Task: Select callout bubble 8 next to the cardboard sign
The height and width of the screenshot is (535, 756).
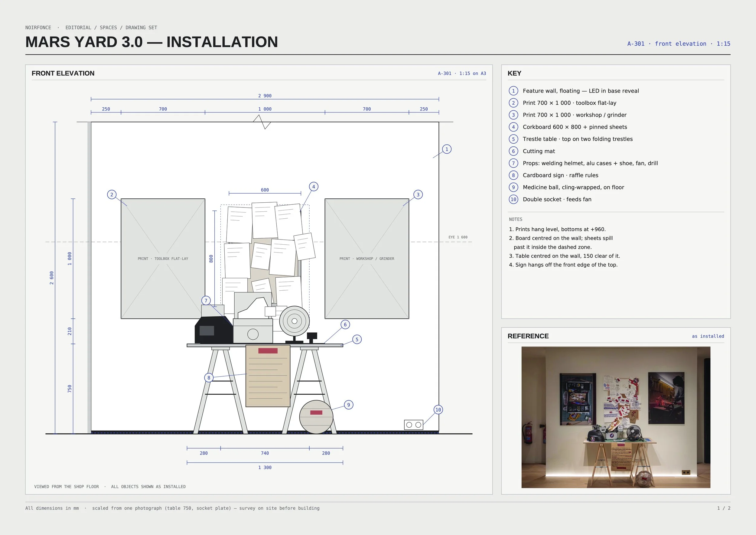Action: (x=209, y=377)
